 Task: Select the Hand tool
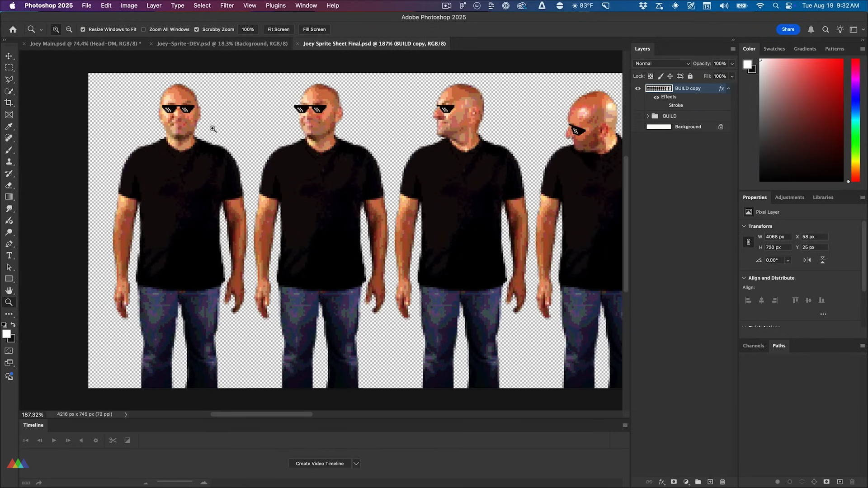click(9, 291)
